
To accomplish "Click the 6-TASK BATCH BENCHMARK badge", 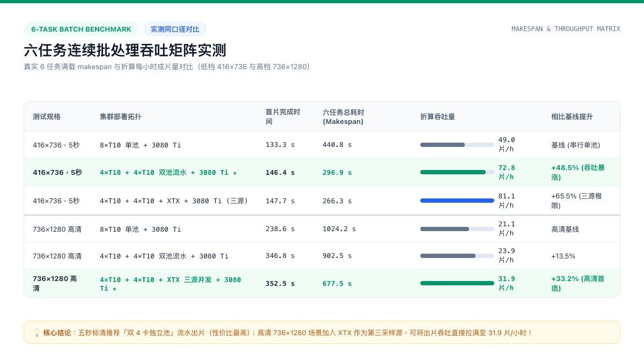I will click(x=81, y=29).
